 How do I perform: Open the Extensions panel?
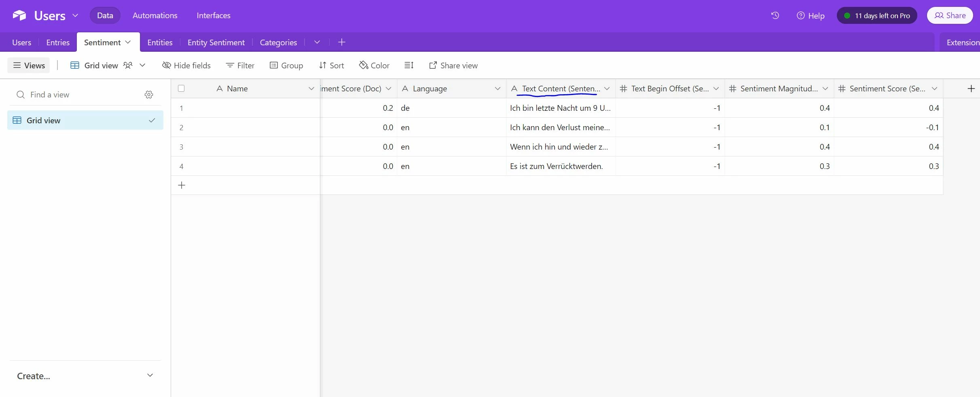coord(963,42)
